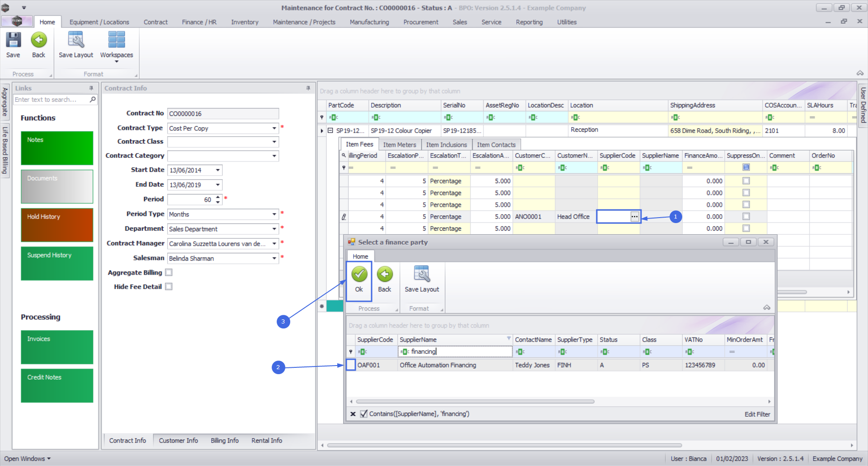Click Save Layout icon in main ribbon
This screenshot has height=466, width=868.
pyautogui.click(x=75, y=40)
